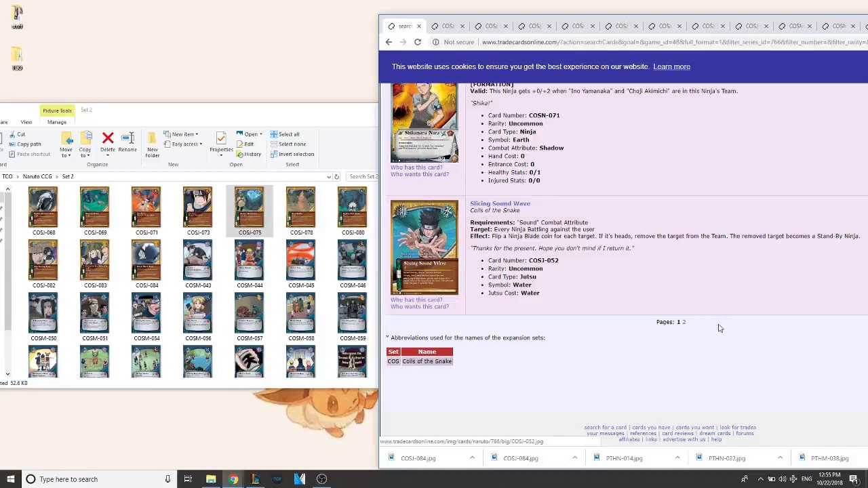868x488 pixels.
Task: Click the Chrome icon in taskbar
Action: point(233,479)
